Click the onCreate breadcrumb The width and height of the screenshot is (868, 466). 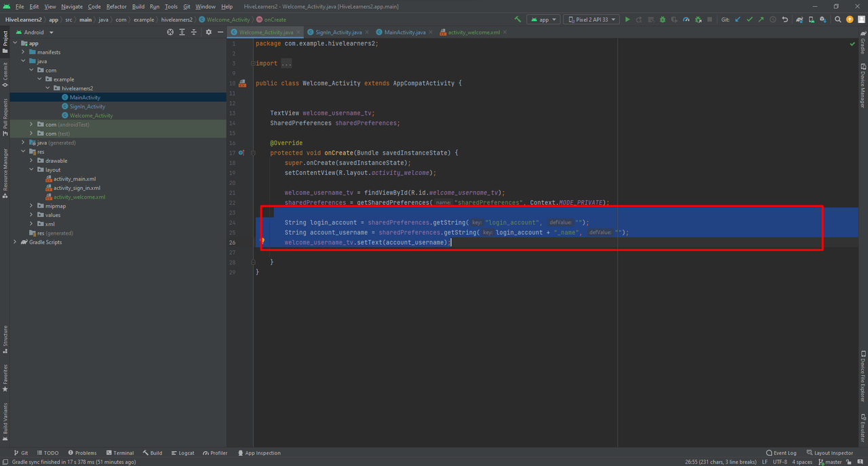(x=271, y=20)
